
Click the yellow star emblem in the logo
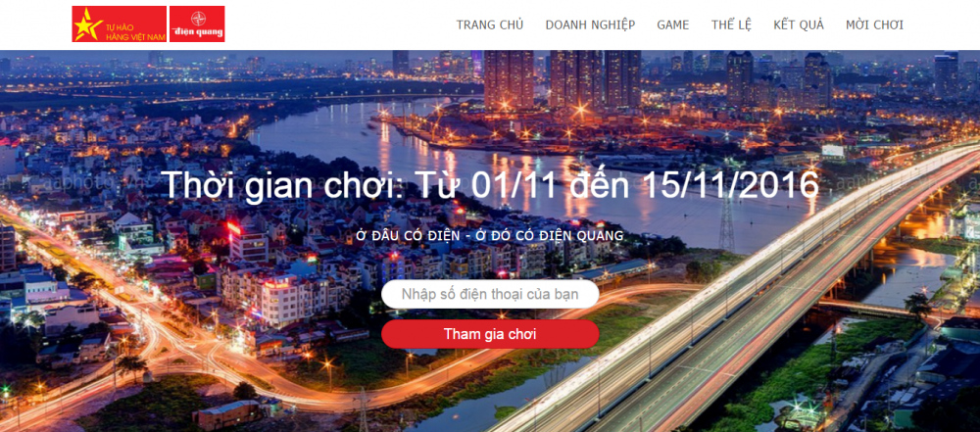pyautogui.click(x=88, y=25)
